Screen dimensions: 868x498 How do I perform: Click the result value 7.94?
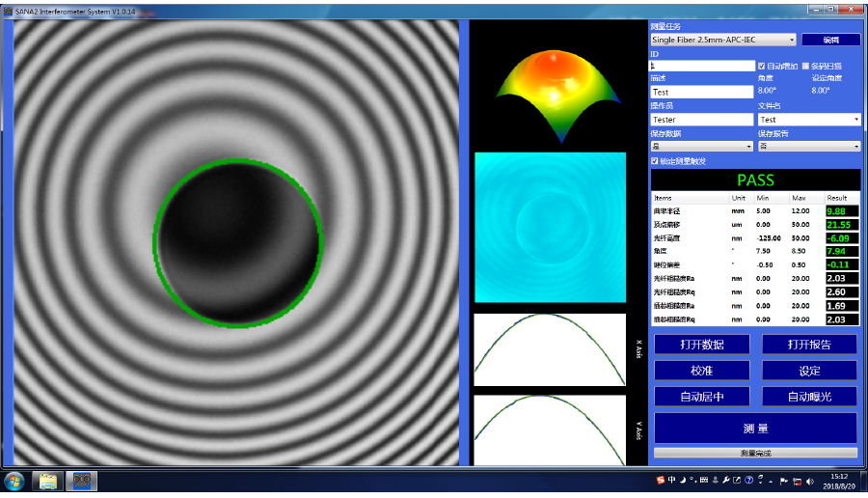pyautogui.click(x=842, y=252)
